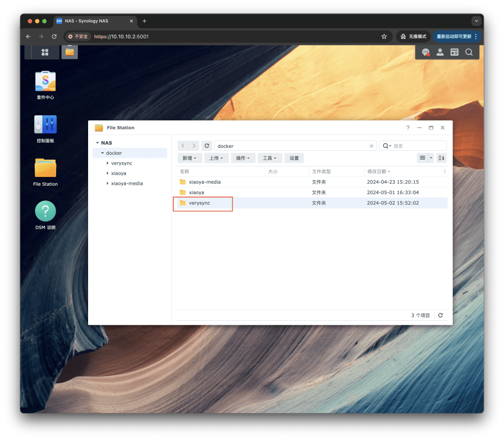Image resolution: width=504 pixels, height=440 pixels.
Task: Click the browser forward arrow
Action: tap(41, 36)
